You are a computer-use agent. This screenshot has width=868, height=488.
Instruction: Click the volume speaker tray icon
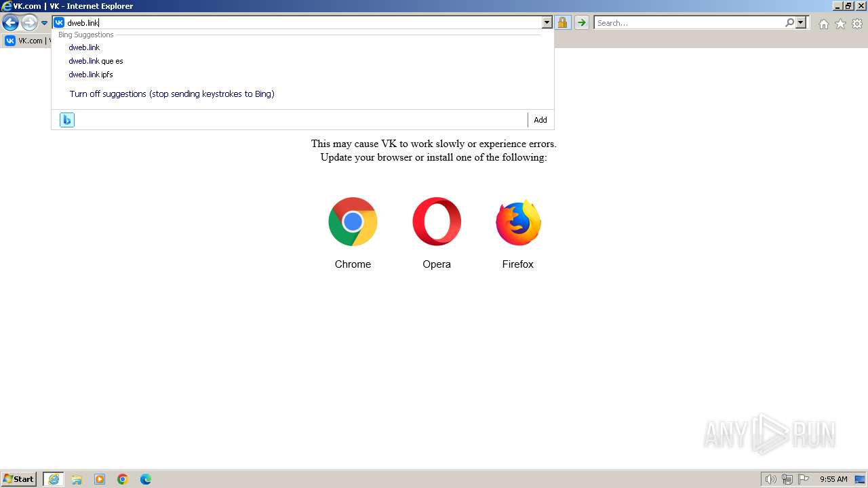click(x=770, y=479)
